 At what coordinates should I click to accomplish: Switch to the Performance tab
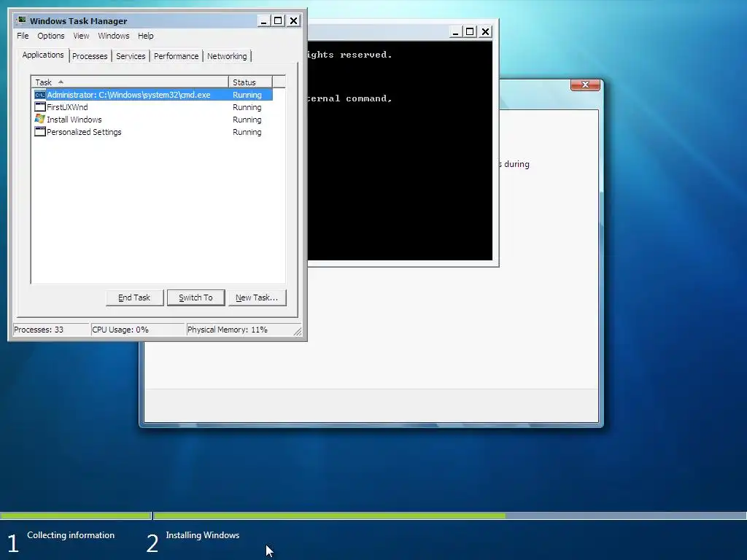pos(177,56)
